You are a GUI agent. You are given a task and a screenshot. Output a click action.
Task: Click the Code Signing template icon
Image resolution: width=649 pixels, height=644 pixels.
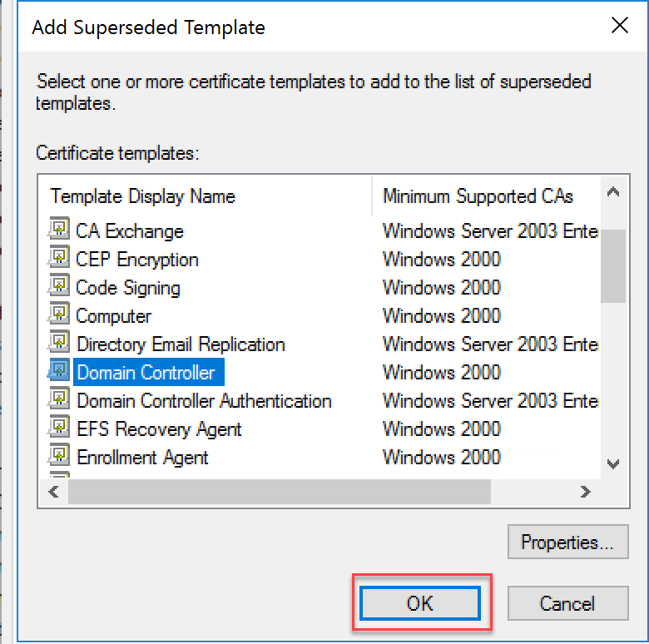59,287
